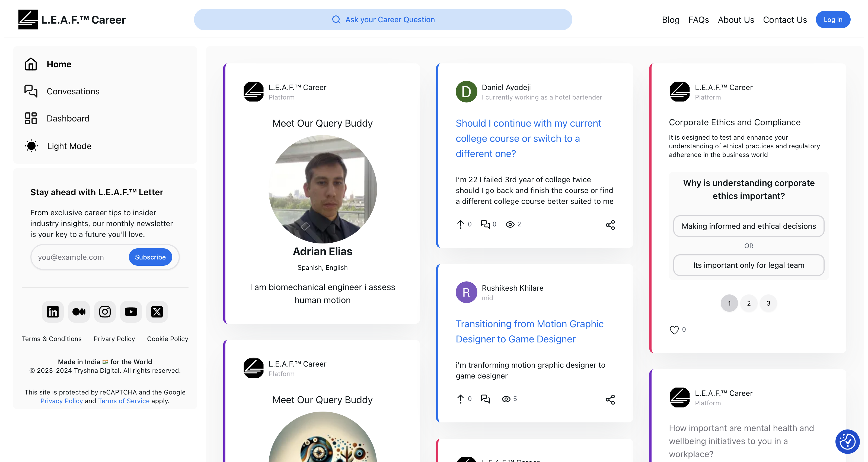Open Adrian Elias profile photo
The image size is (868, 462).
(x=323, y=189)
